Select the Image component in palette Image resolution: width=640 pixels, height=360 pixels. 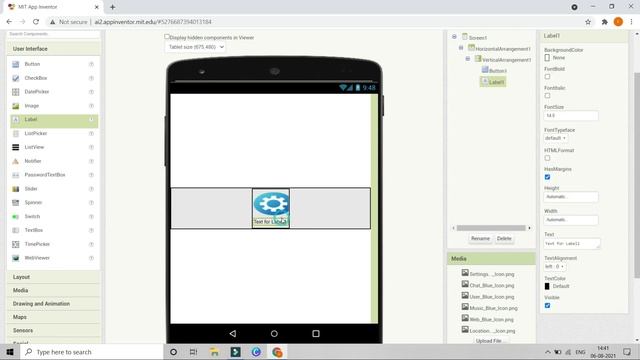coord(53,106)
